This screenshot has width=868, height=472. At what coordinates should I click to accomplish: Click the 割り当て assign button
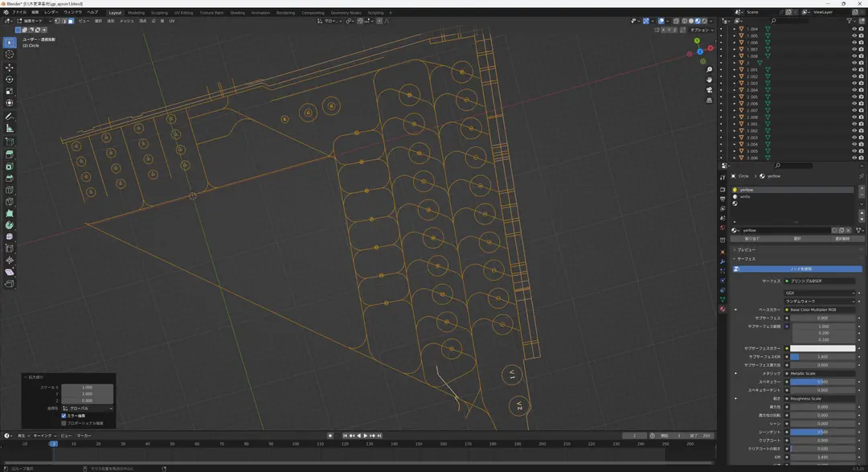click(x=751, y=239)
